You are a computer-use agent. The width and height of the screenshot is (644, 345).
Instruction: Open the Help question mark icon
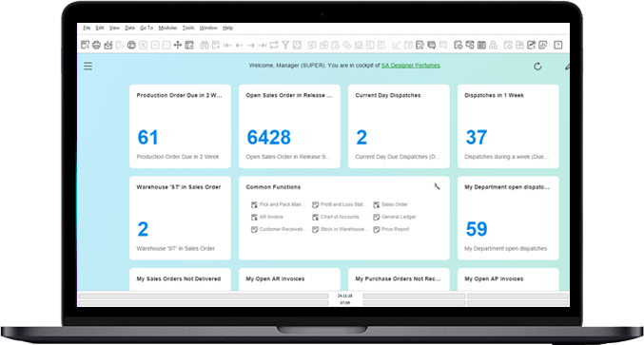click(x=557, y=45)
